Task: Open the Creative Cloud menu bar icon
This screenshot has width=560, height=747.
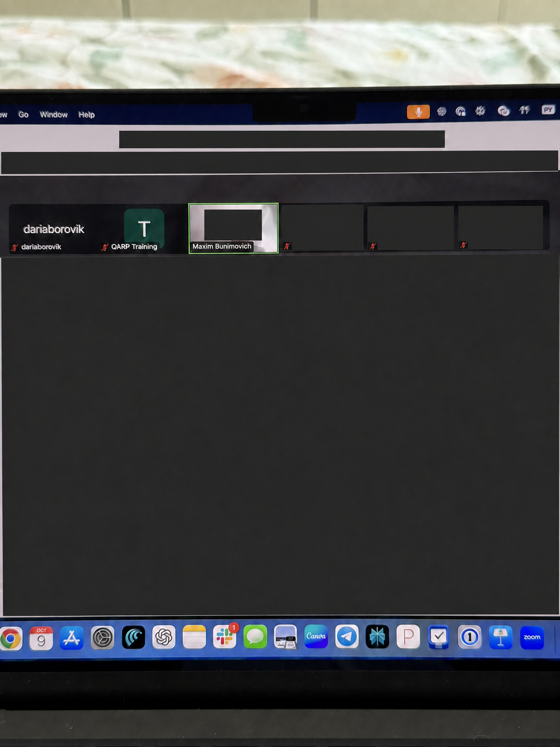Action: (503, 111)
